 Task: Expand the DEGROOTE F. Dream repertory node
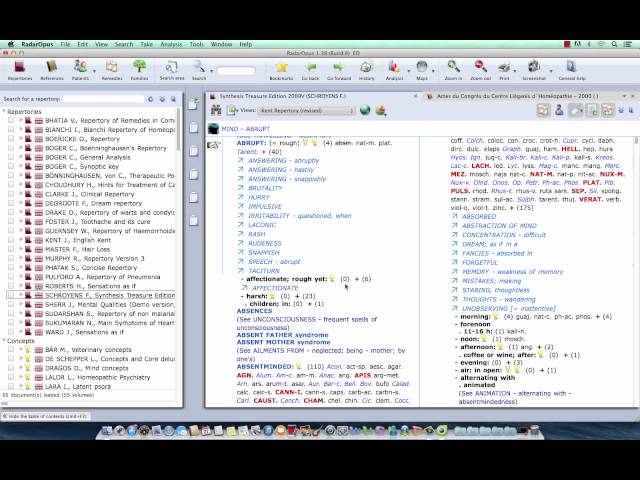coord(21,203)
